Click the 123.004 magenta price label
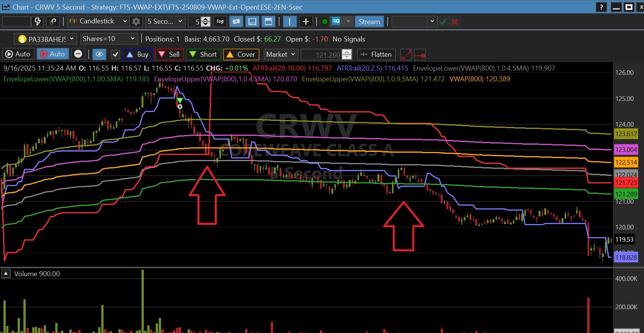Viewport: 644px width, 333px height. point(626,150)
